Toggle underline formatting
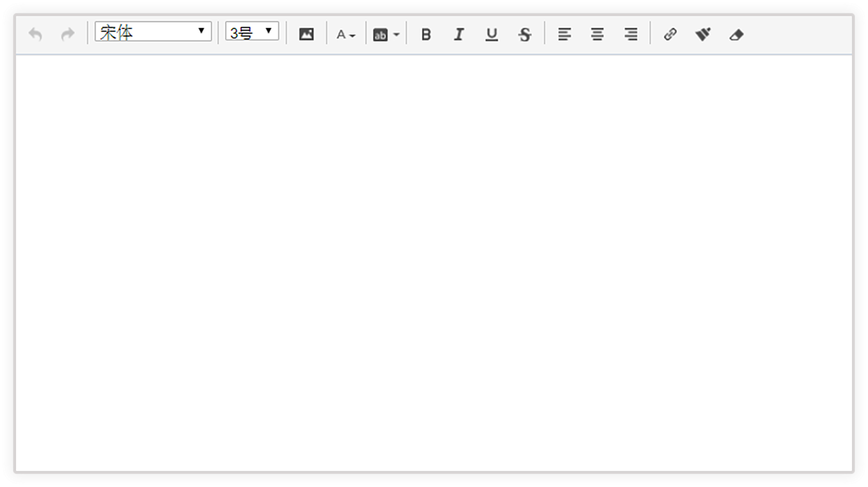 pos(492,34)
